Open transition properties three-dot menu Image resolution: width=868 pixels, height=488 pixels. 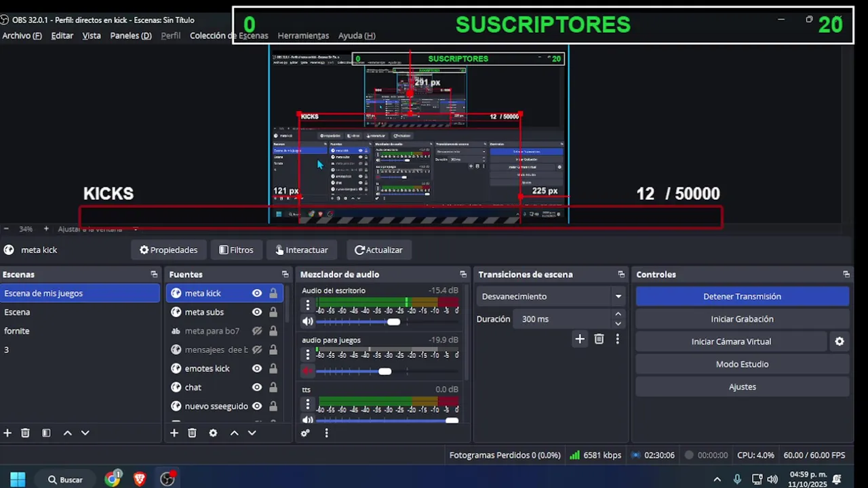coord(617,339)
